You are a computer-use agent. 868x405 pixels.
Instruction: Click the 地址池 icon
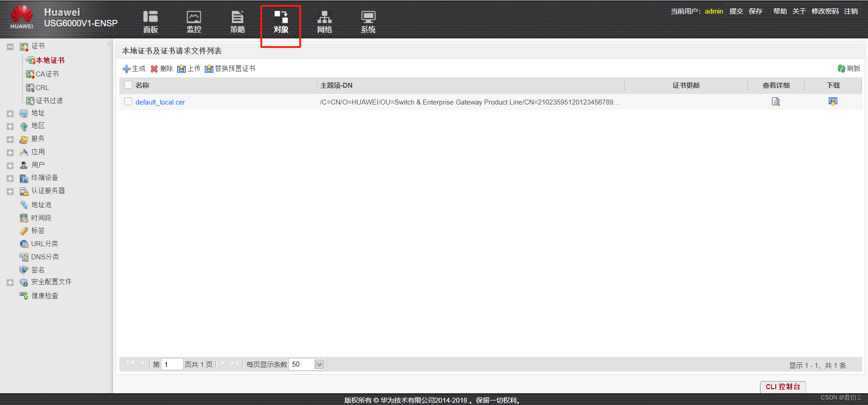coord(24,205)
